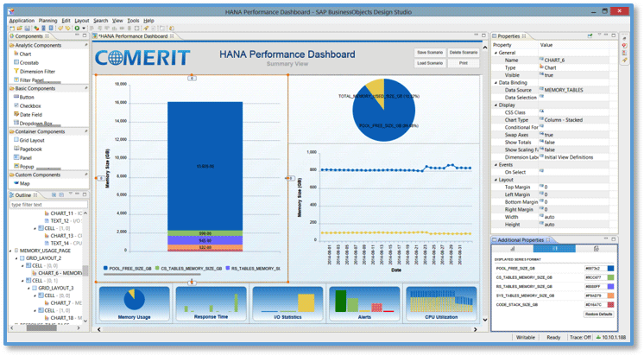Switch to the HANA Performance Dashboard editor tab

click(133, 36)
